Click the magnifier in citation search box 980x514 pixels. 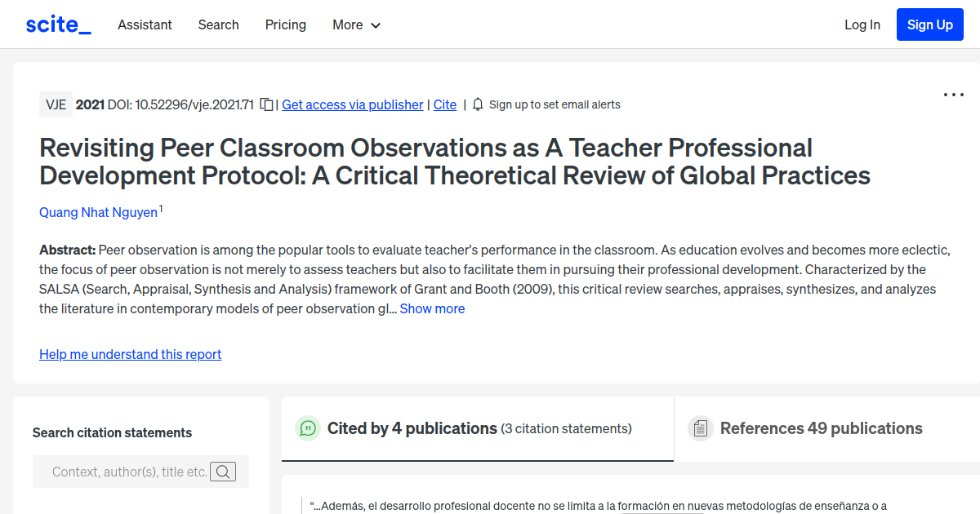222,472
